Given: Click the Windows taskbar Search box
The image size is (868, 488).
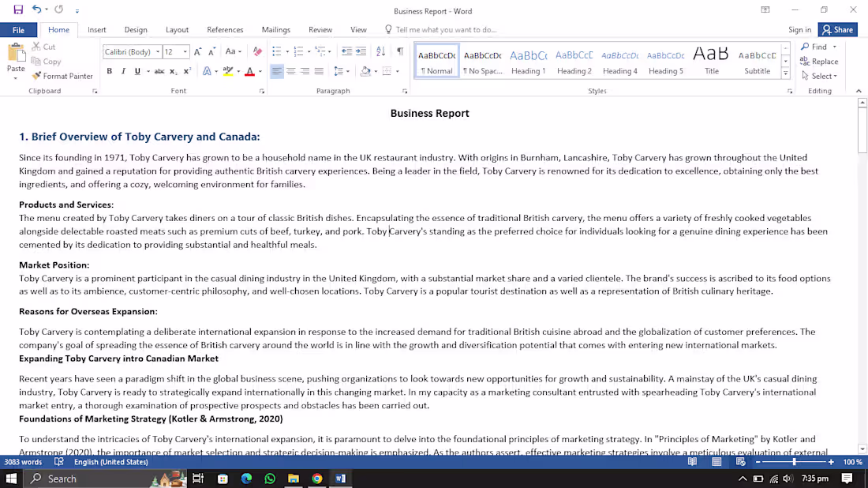Looking at the screenshot, I should (105, 478).
